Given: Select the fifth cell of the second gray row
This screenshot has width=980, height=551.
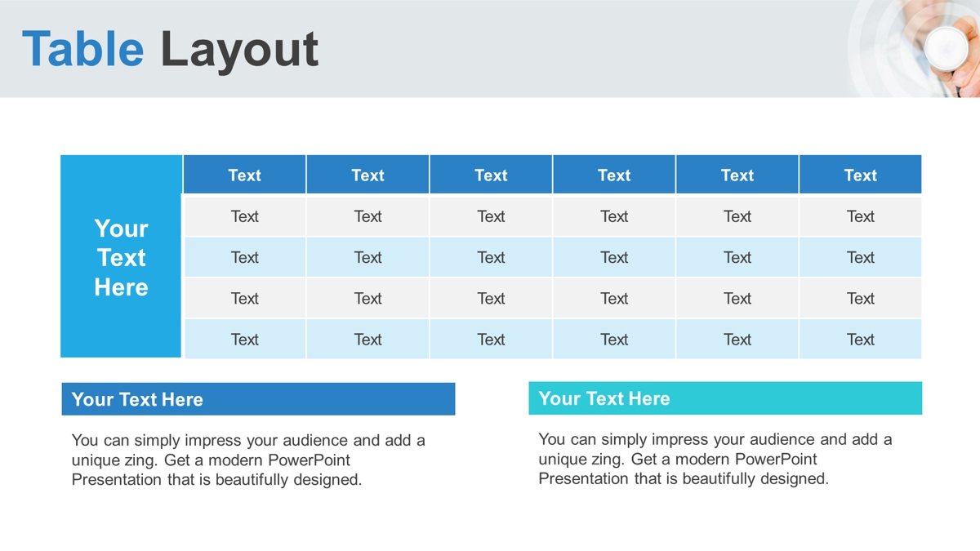Looking at the screenshot, I should tap(737, 298).
